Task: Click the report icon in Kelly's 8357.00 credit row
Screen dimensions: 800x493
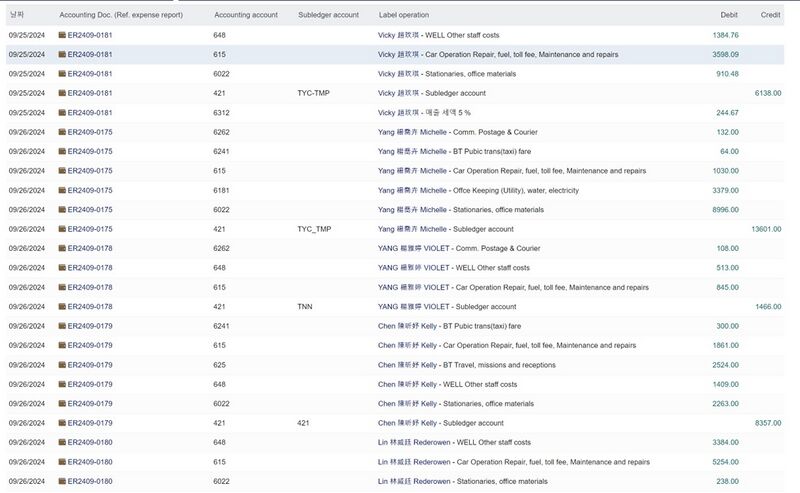Action: pos(62,423)
